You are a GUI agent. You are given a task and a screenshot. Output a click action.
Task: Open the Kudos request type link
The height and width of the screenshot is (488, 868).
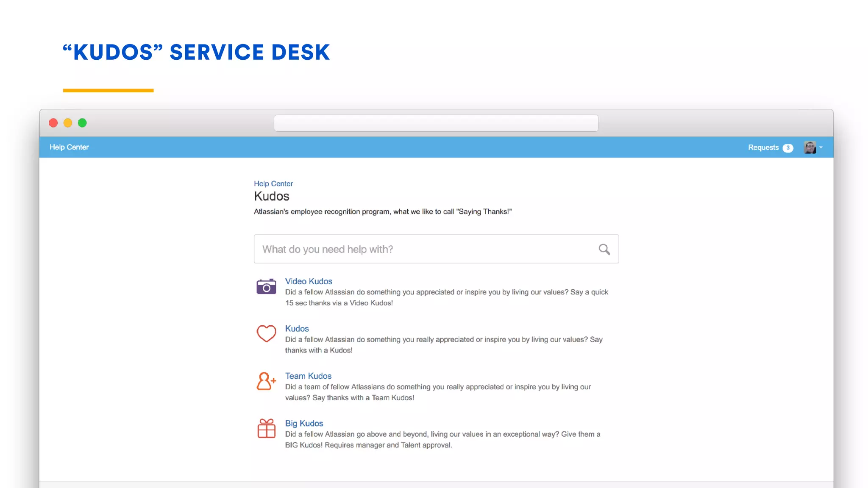click(297, 329)
